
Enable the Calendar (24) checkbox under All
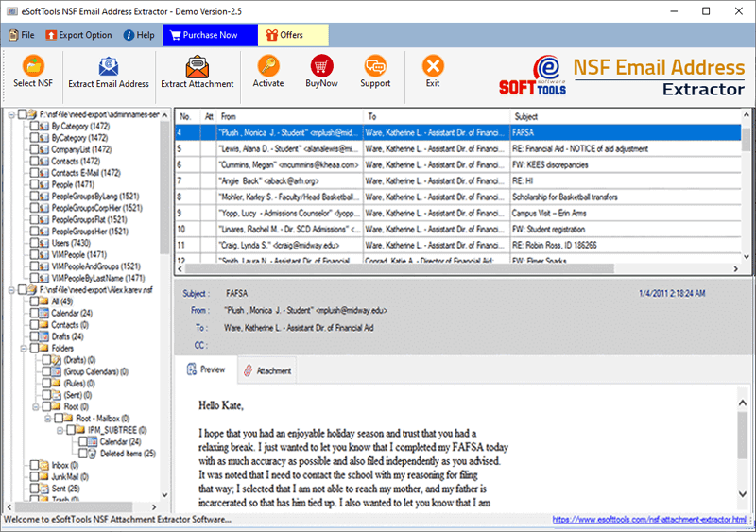point(35,313)
